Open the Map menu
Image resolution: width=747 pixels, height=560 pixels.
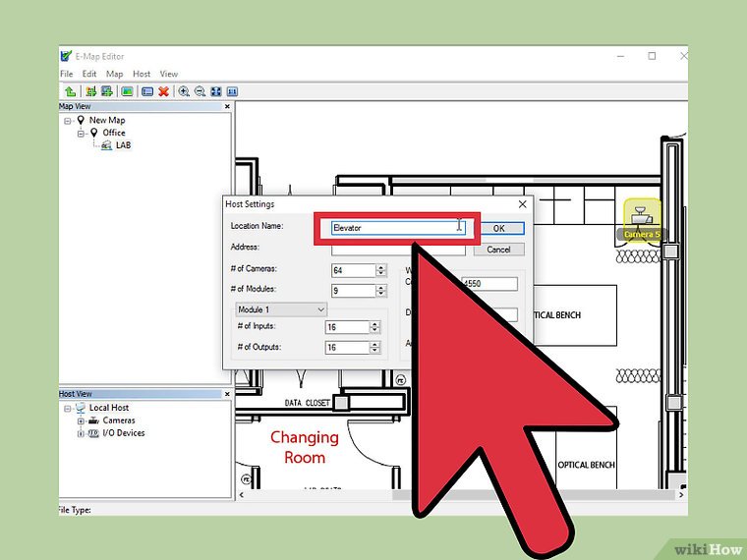click(x=115, y=74)
